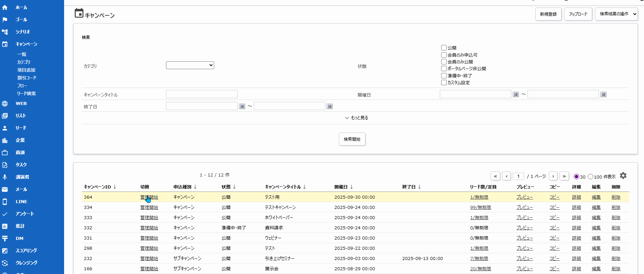
Task: Click the WEB globe icon
Action: pyautogui.click(x=5, y=104)
